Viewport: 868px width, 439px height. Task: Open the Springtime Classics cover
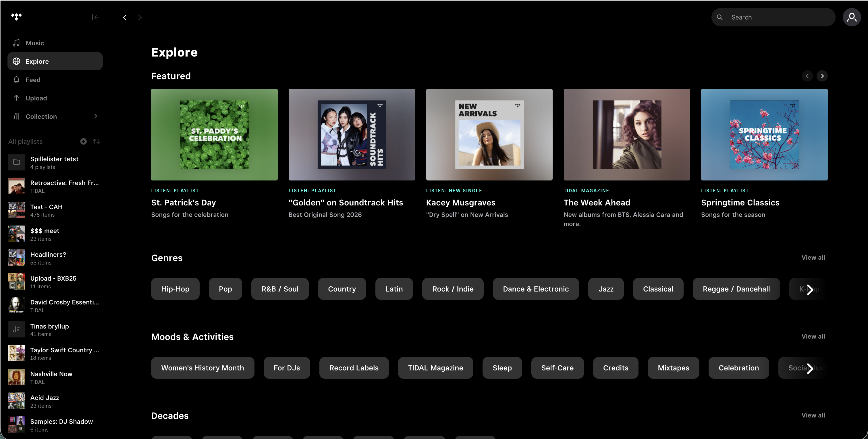click(764, 135)
